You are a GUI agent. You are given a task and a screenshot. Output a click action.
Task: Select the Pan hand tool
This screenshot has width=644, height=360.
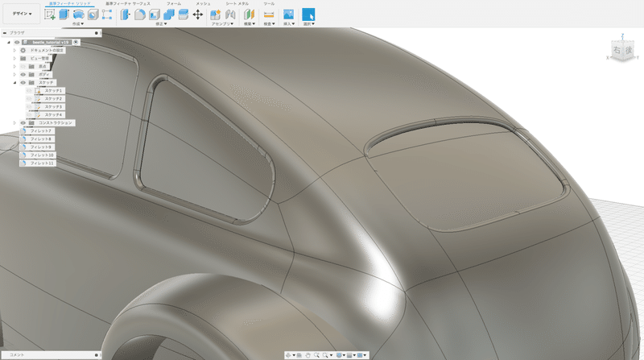pos(308,355)
